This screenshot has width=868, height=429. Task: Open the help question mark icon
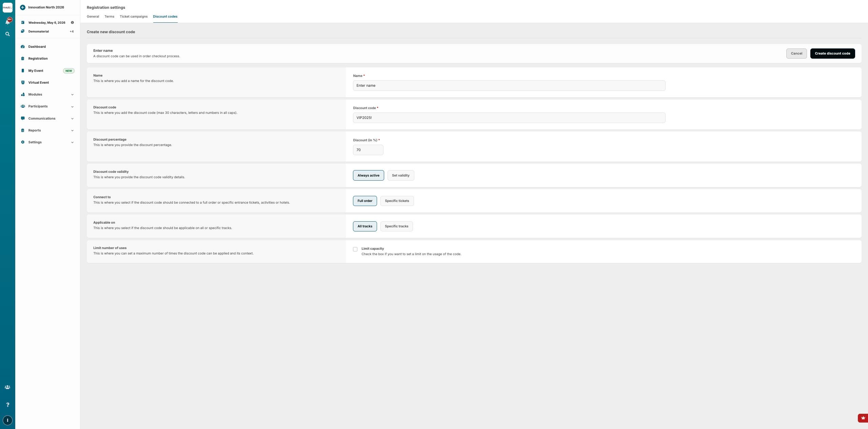pyautogui.click(x=7, y=405)
